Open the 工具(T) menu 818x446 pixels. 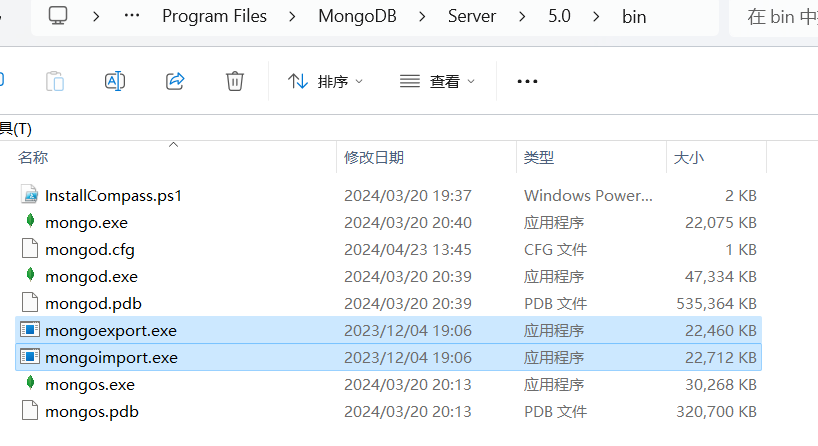coord(16,128)
